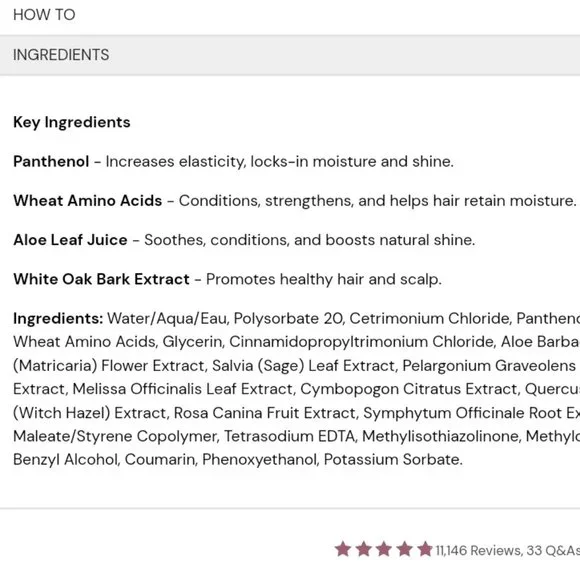
Task: Click the bold Wheat Amino Acids term
Action: [88, 201]
